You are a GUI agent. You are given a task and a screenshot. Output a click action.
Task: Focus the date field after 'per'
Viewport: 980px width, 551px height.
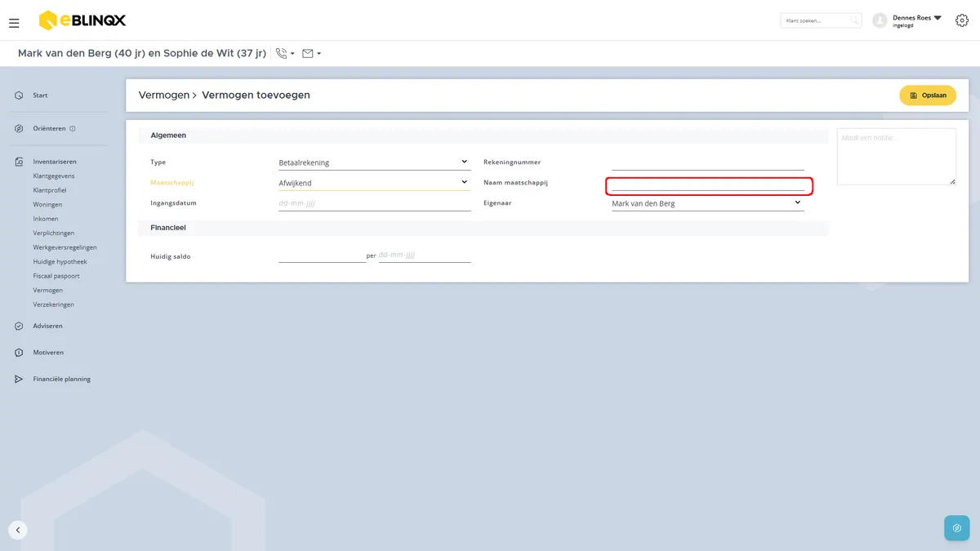[425, 256]
